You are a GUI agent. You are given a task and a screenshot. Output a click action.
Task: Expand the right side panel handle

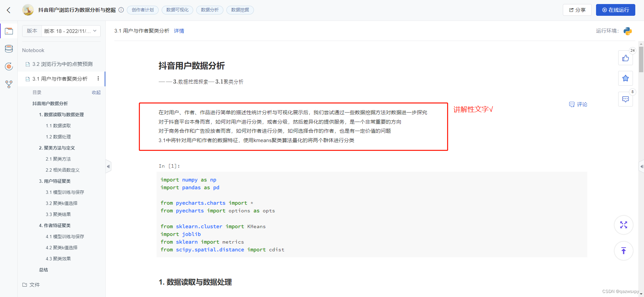(641, 166)
